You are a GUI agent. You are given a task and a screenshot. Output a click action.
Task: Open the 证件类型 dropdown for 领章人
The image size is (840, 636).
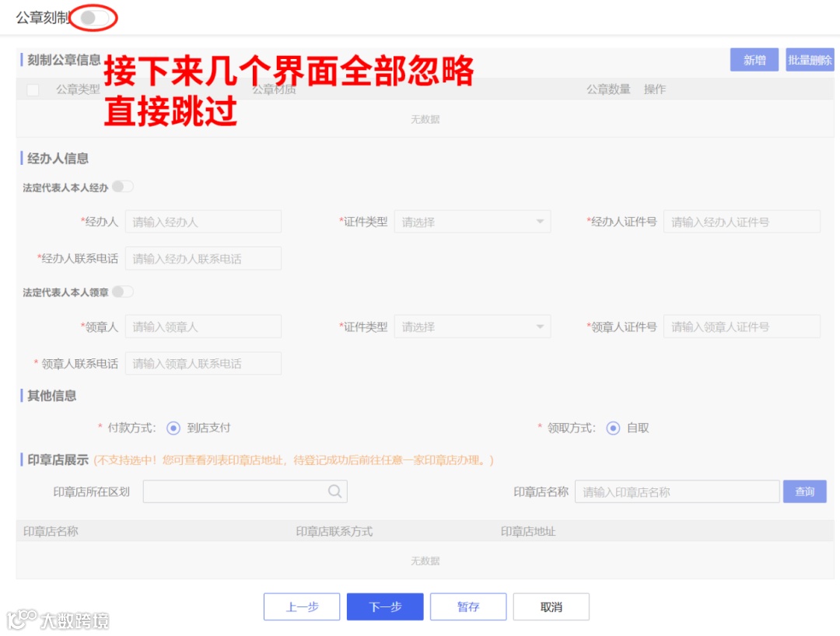[473, 327]
